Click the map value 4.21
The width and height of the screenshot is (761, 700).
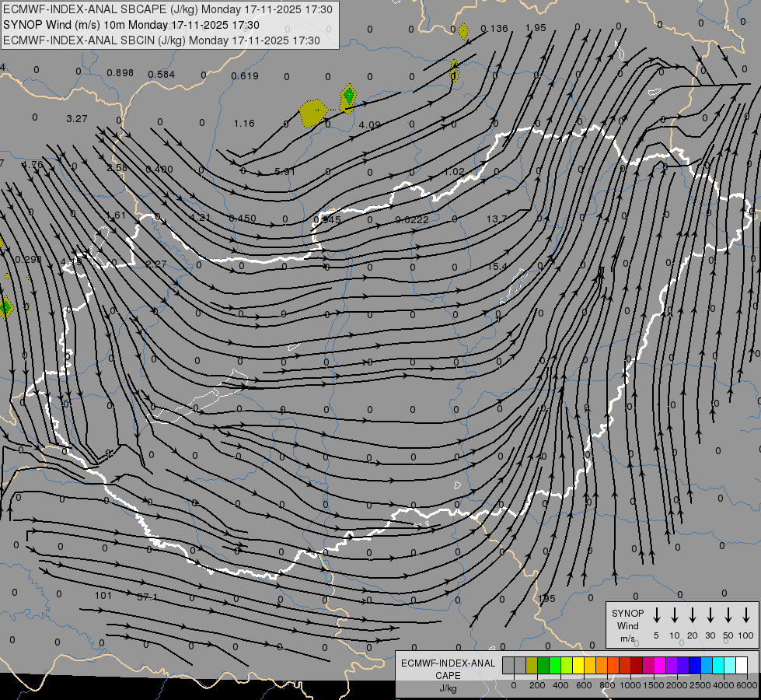(x=200, y=217)
